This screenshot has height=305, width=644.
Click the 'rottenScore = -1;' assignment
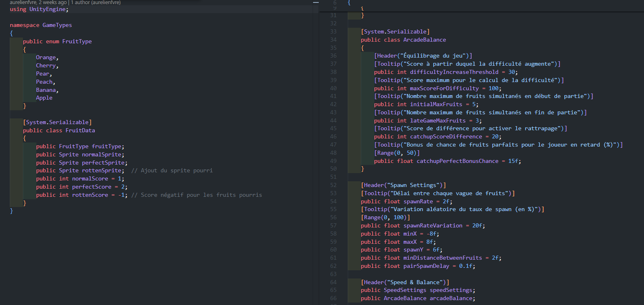[x=100, y=195]
